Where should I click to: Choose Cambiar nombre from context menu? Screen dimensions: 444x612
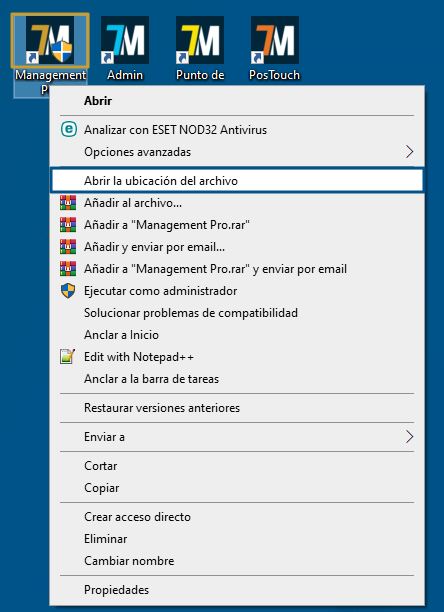(x=237, y=561)
